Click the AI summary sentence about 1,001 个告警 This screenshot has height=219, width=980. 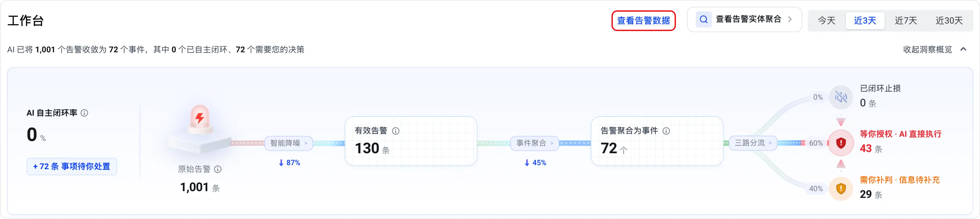[156, 50]
